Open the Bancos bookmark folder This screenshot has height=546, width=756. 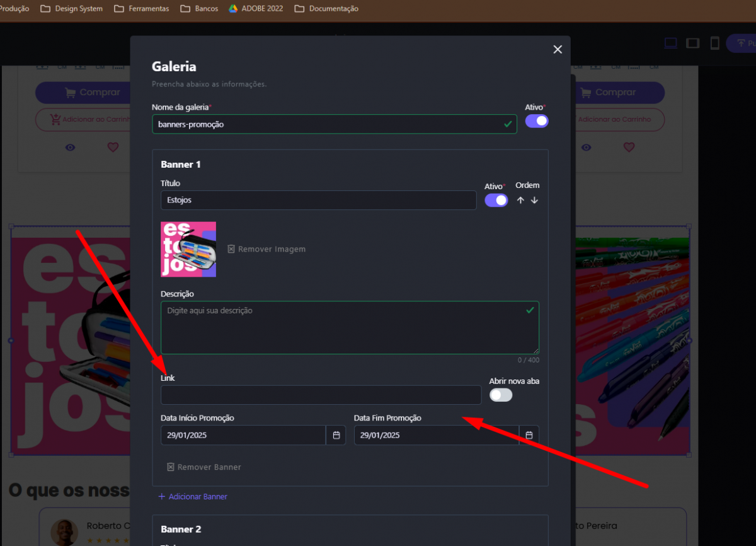pos(199,9)
